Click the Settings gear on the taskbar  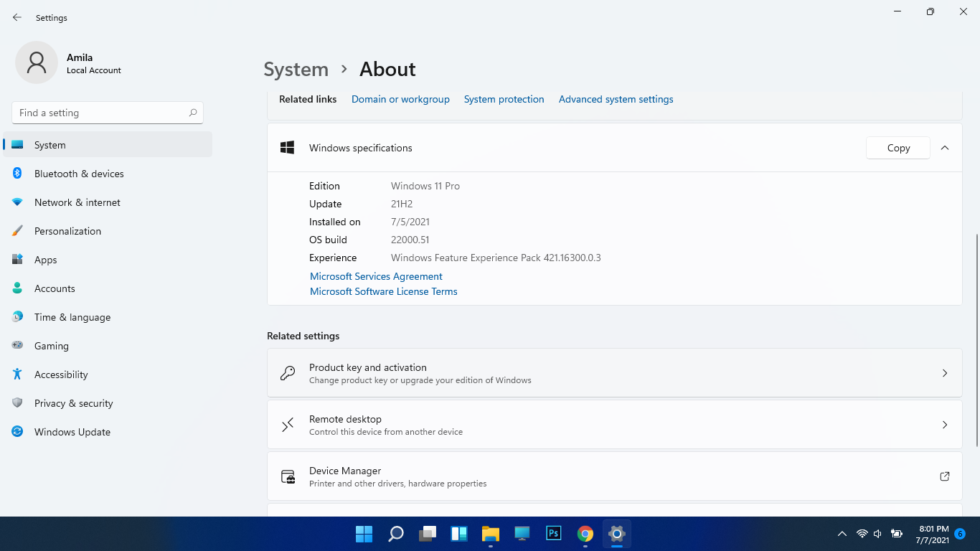pyautogui.click(x=617, y=534)
